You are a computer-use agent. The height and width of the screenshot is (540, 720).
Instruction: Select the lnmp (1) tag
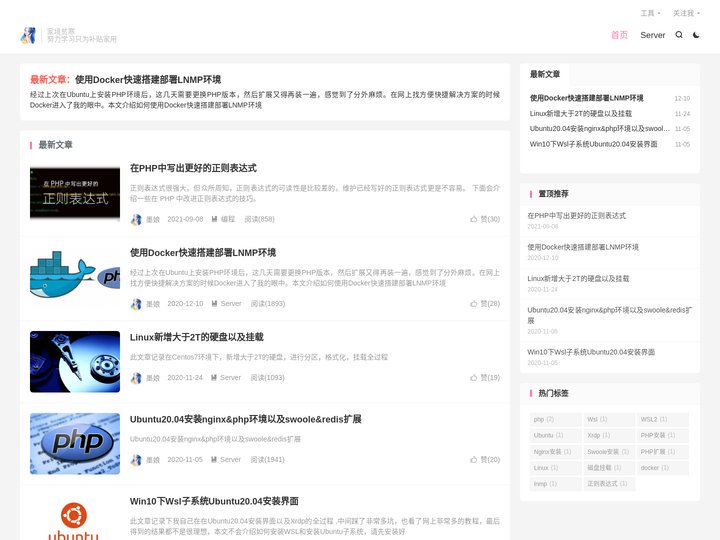(x=555, y=484)
